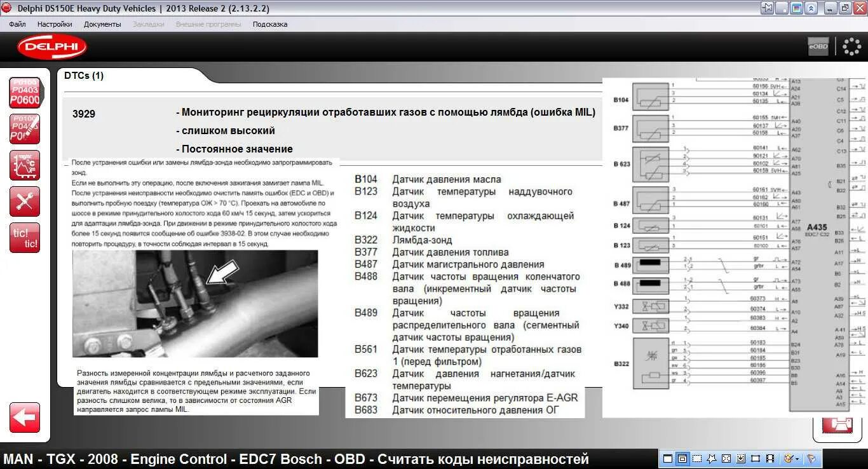Select freehand star-shaped region capture tool
This screenshot has width=868, height=469.
711,458
